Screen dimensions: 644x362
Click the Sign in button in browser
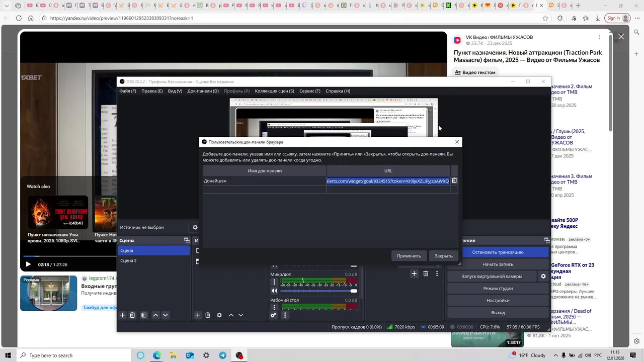(618, 18)
